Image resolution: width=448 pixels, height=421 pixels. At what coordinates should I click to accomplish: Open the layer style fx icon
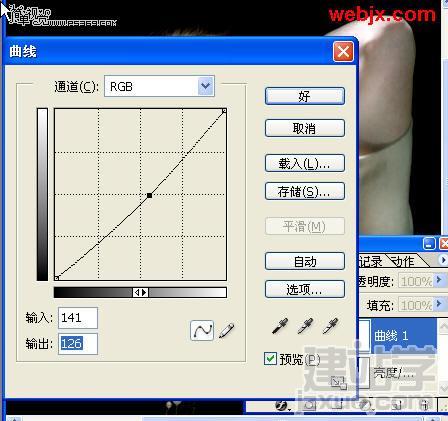point(282,406)
